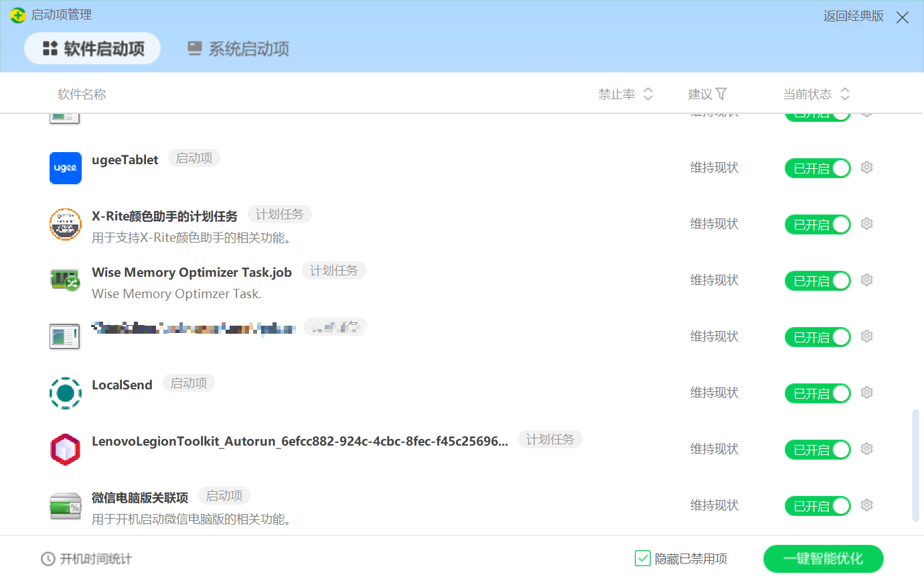Click description 用于支持X-Rite颜色助手的相关功能
Viewport: 924px width, 583px height.
pos(191,238)
